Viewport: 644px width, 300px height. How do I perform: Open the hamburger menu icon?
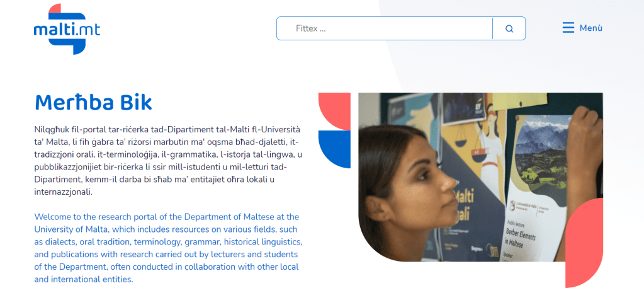coord(568,28)
